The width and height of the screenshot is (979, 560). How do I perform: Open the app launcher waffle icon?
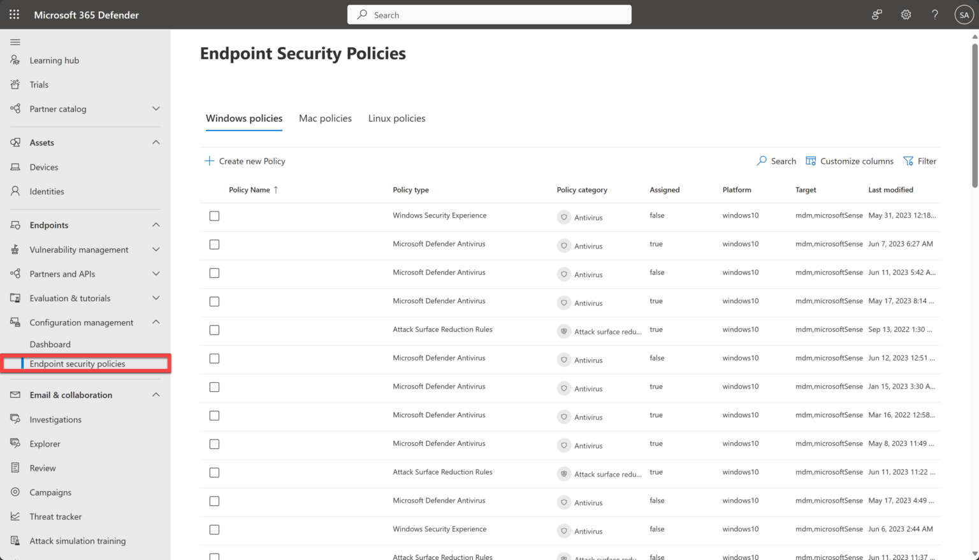tap(14, 15)
